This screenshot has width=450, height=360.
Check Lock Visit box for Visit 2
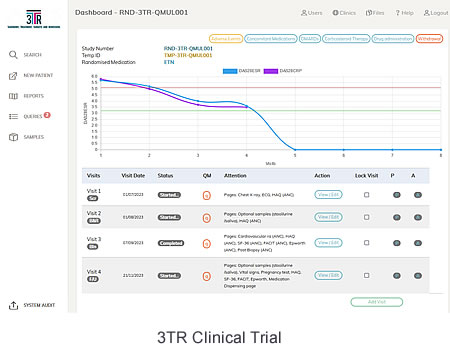(x=367, y=217)
